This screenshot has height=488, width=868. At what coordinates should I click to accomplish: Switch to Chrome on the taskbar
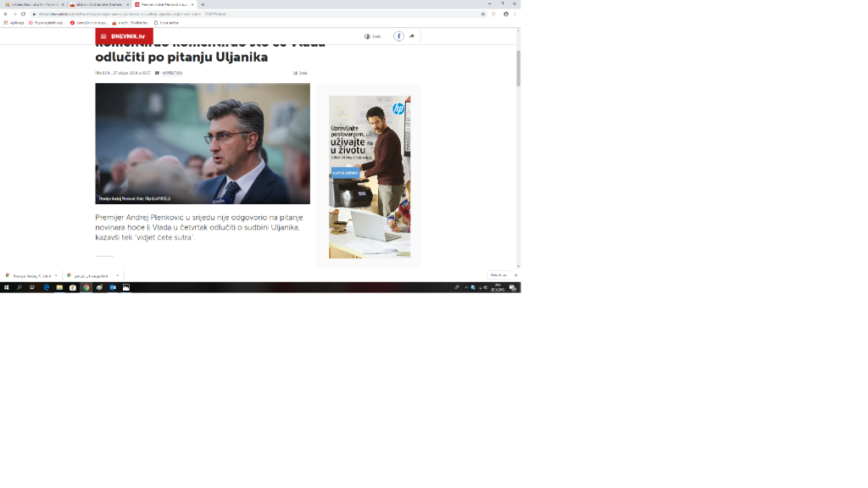point(86,288)
